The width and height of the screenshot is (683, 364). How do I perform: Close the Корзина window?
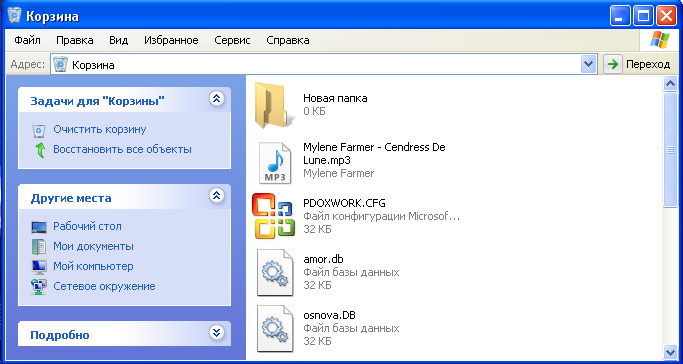coord(666,16)
